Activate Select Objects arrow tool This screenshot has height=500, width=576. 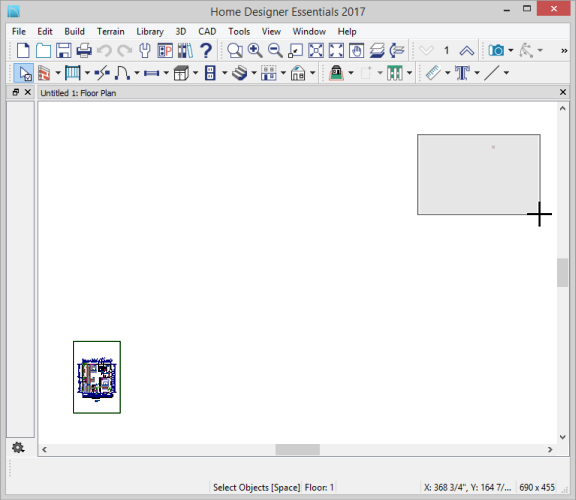click(24, 73)
